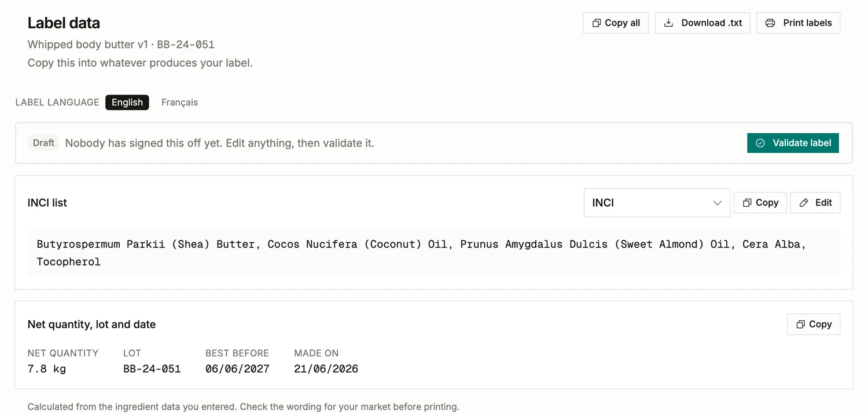Click the Copy all icon
The width and height of the screenshot is (868, 413).
(x=596, y=23)
